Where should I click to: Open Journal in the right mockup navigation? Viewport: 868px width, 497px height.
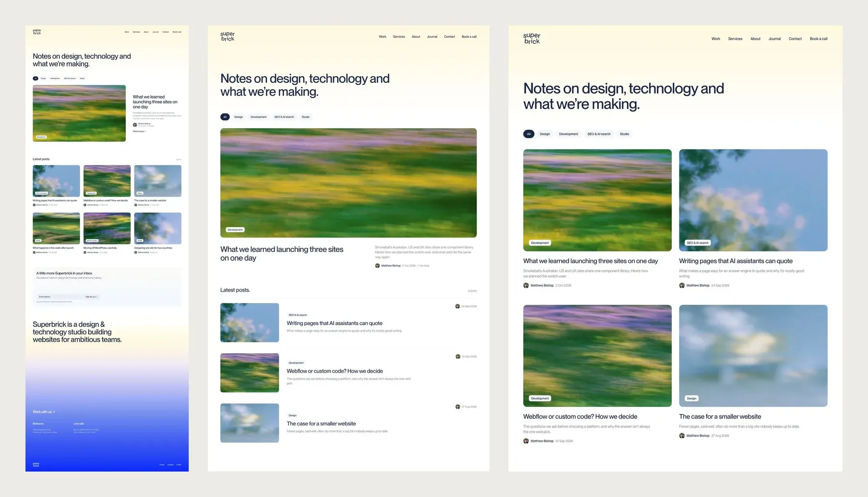point(774,39)
